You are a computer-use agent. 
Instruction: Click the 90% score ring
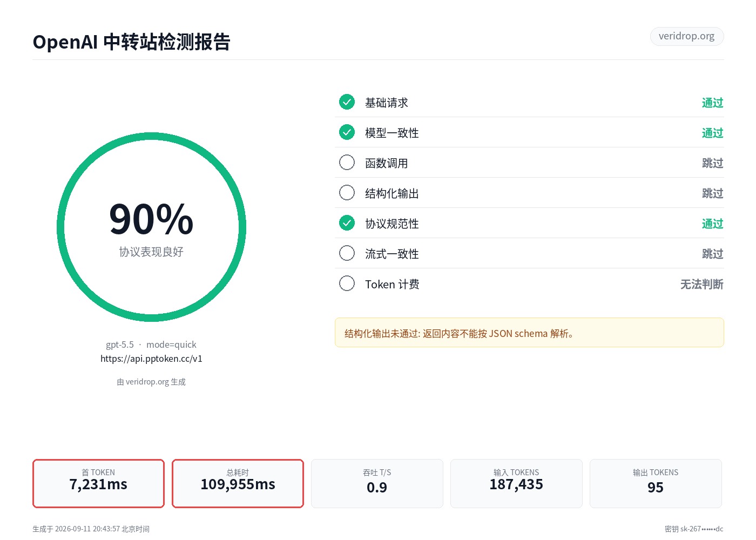pos(151,227)
